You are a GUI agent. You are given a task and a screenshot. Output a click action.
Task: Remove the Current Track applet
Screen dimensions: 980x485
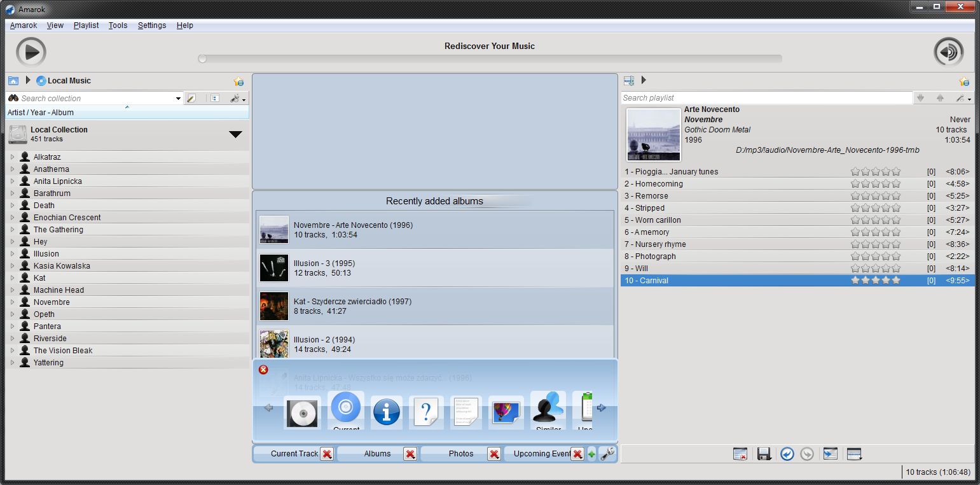point(327,454)
